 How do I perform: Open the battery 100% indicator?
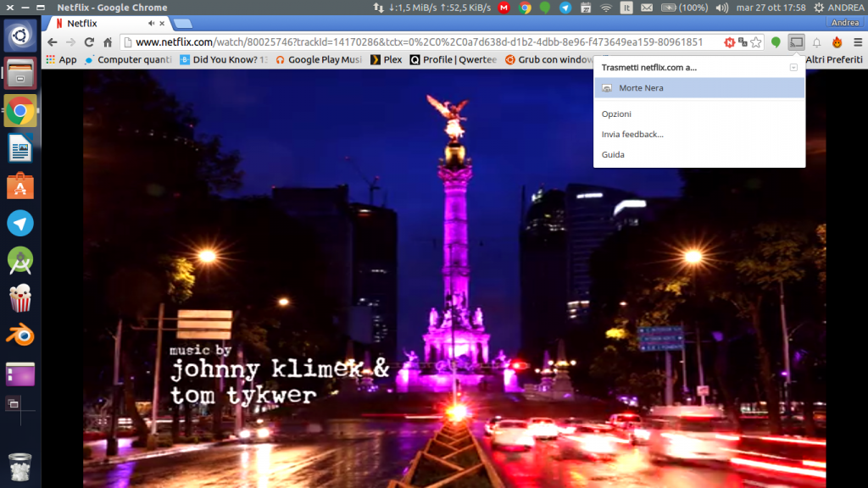684,8
